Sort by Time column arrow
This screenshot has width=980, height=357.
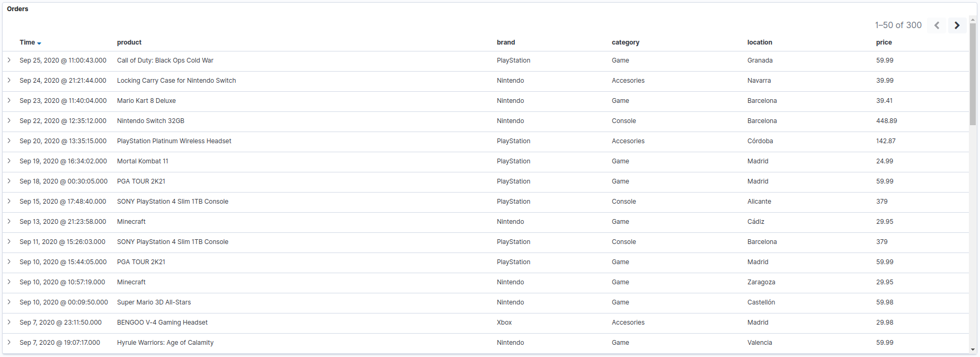tap(39, 43)
